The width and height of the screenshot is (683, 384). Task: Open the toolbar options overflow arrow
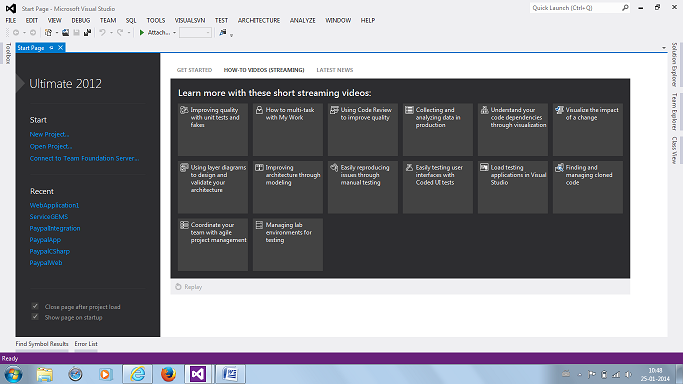click(x=231, y=35)
